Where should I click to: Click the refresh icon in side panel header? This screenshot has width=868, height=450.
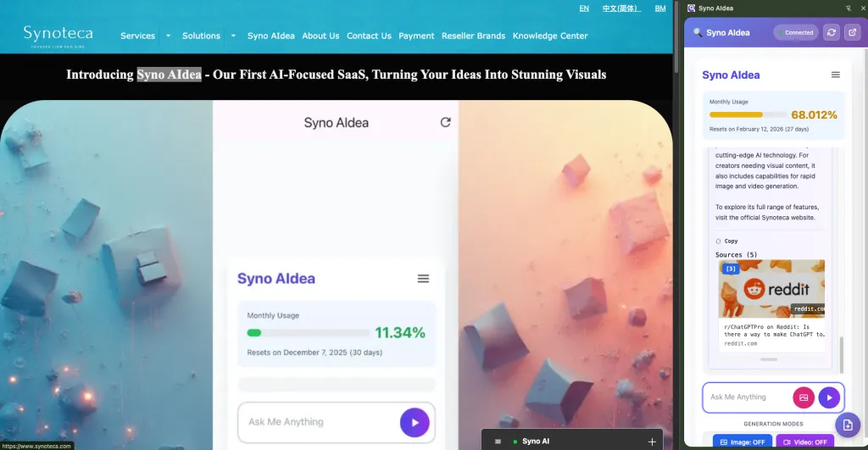pos(832,33)
